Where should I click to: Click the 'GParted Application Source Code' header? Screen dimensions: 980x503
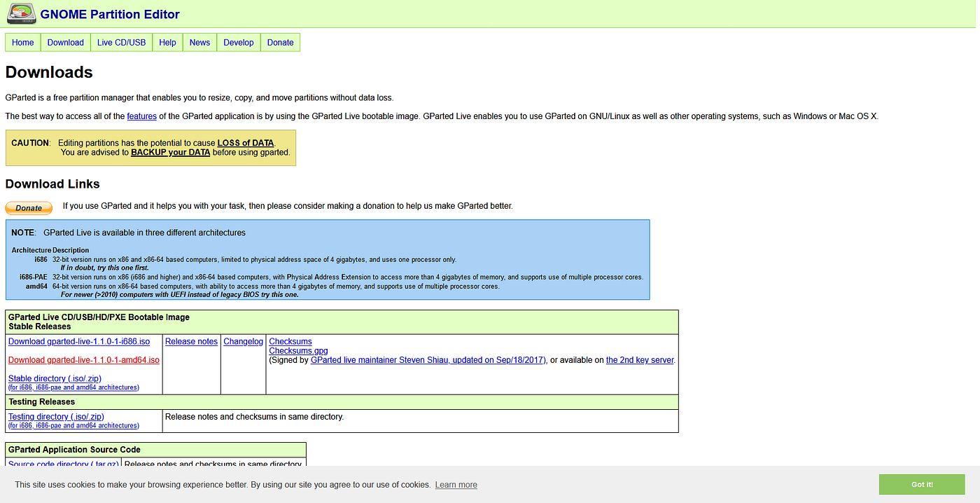tap(74, 450)
